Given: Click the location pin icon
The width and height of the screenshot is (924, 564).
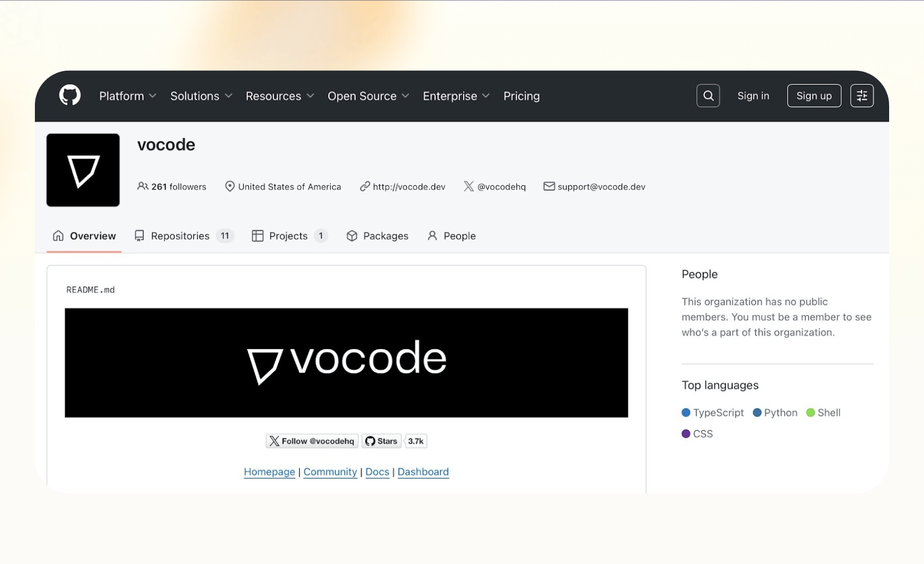Looking at the screenshot, I should coord(230,186).
